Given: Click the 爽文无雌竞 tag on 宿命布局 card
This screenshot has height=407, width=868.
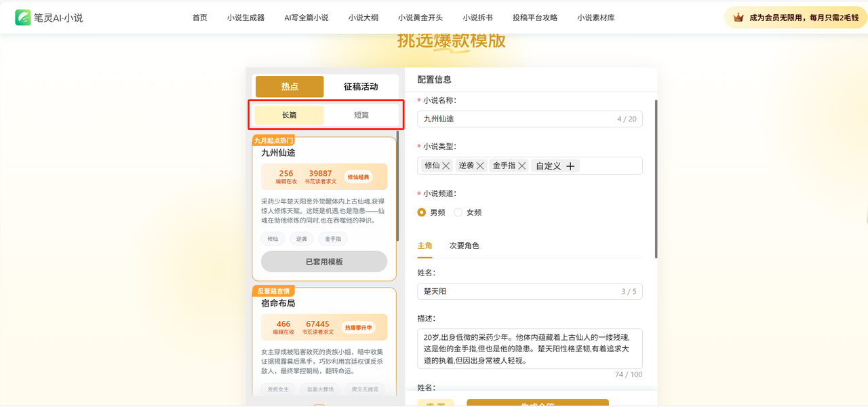Looking at the screenshot, I should coord(364,389).
